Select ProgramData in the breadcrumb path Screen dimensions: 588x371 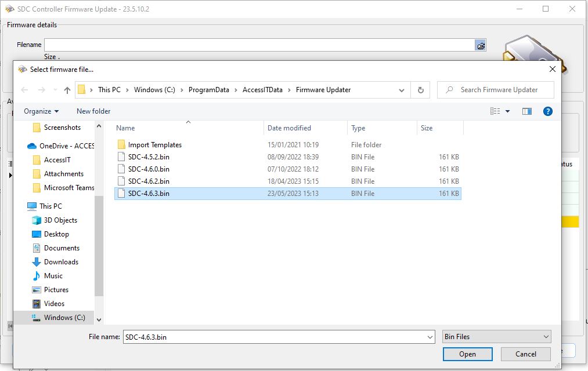tap(208, 90)
